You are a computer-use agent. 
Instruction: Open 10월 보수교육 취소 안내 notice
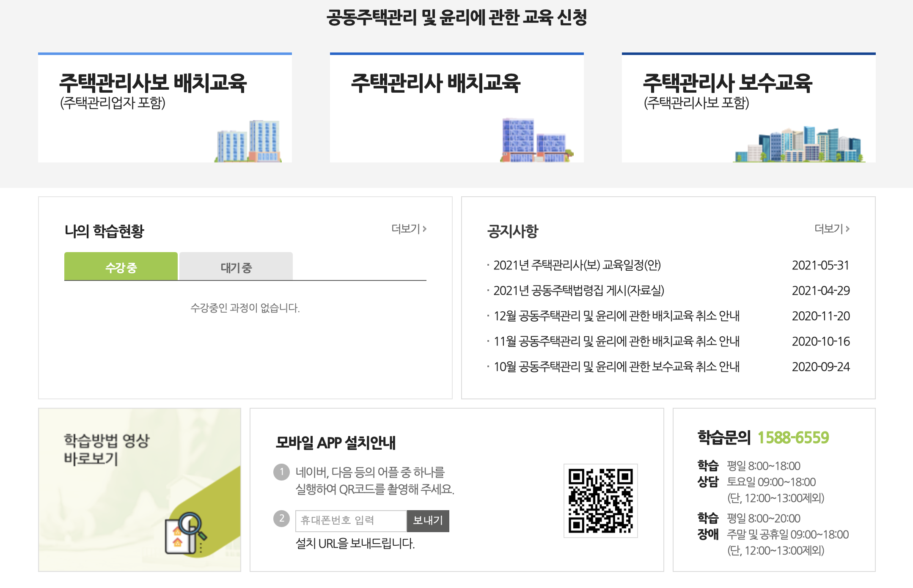click(616, 367)
